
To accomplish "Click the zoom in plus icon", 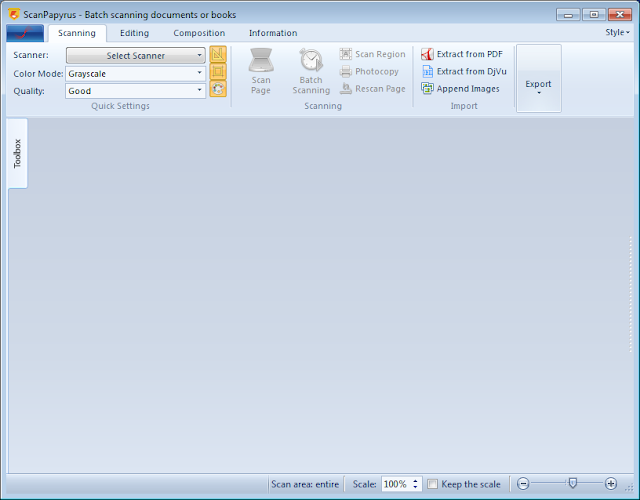I will click(611, 484).
